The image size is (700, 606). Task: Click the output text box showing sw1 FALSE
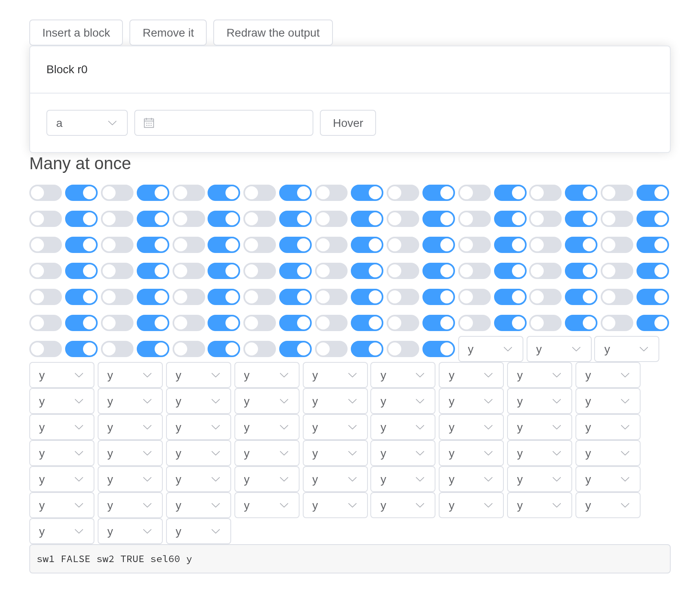[x=350, y=559]
